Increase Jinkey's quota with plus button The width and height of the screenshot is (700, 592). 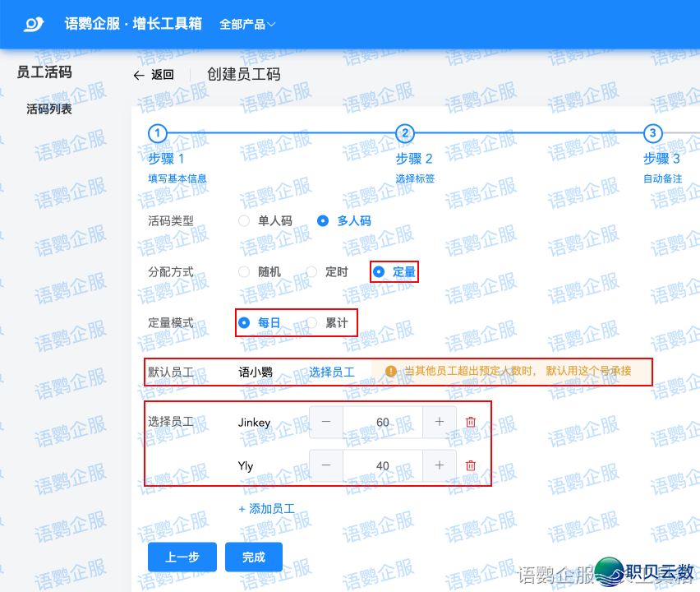click(440, 422)
